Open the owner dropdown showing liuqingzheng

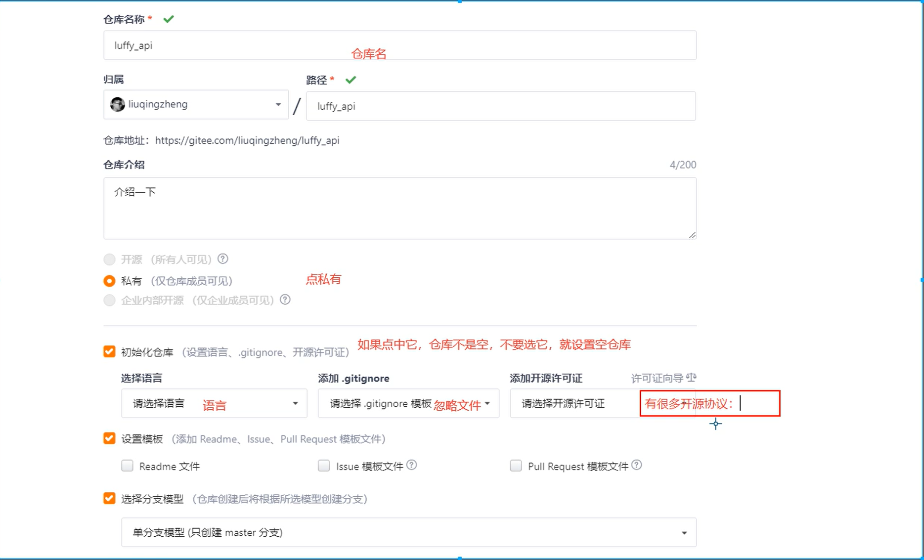196,104
